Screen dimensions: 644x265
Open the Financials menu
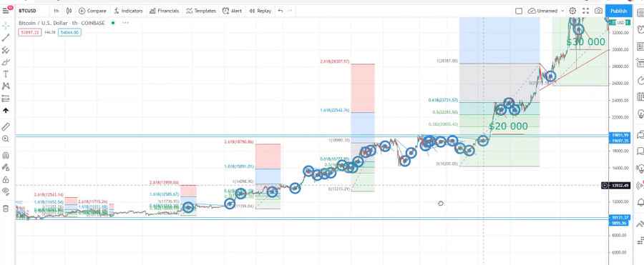click(x=165, y=11)
